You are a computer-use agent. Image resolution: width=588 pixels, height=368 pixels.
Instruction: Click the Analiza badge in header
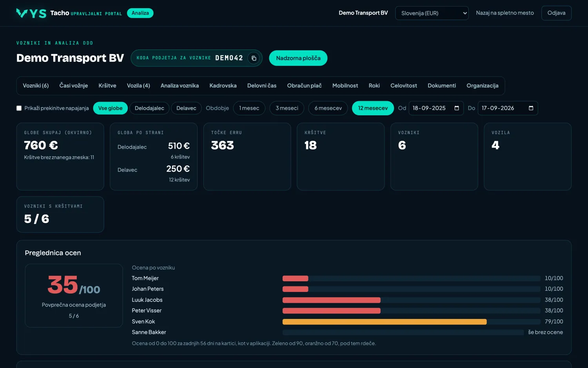140,13
